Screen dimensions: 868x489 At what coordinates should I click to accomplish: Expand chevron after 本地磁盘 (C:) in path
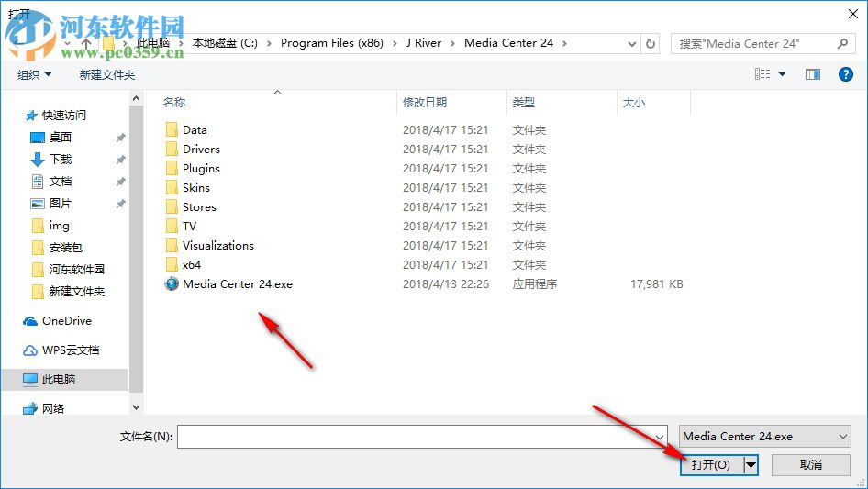click(x=269, y=43)
